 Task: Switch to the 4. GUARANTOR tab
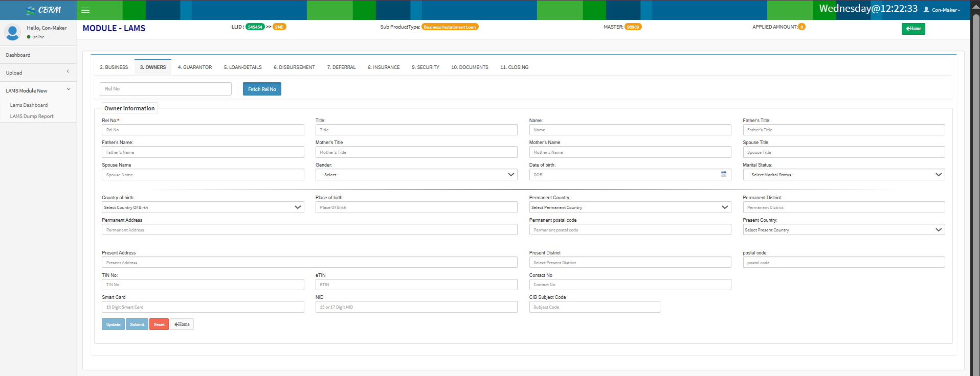(x=194, y=67)
